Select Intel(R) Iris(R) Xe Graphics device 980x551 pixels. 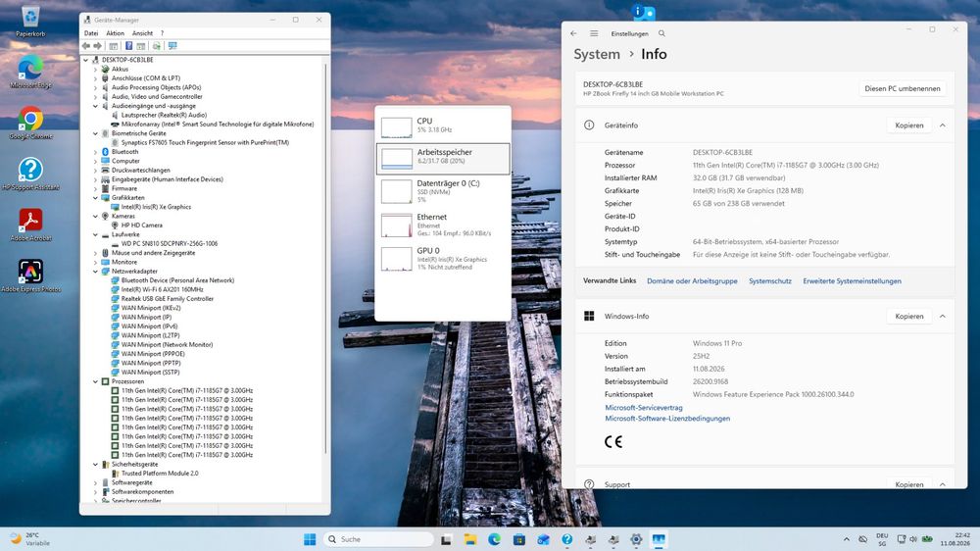pyautogui.click(x=156, y=207)
